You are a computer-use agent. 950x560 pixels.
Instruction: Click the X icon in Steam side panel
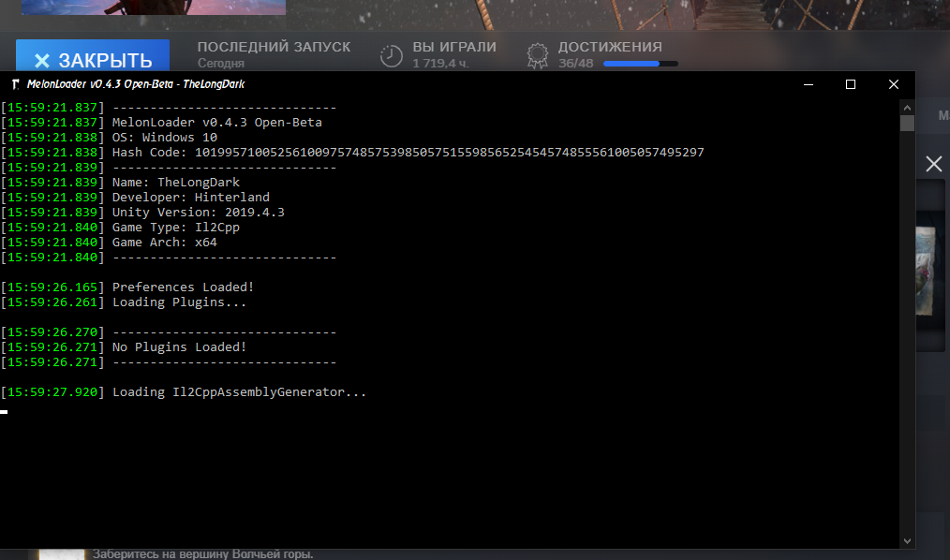934,164
